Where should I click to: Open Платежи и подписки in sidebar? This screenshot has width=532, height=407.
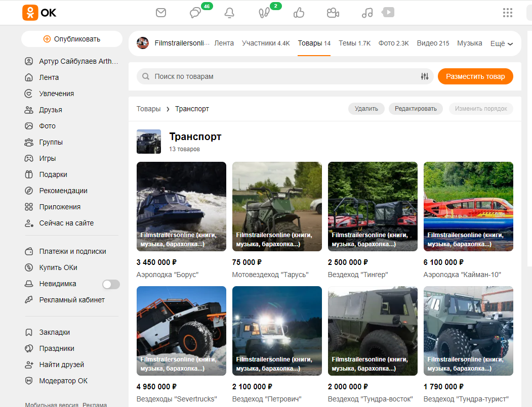point(71,251)
